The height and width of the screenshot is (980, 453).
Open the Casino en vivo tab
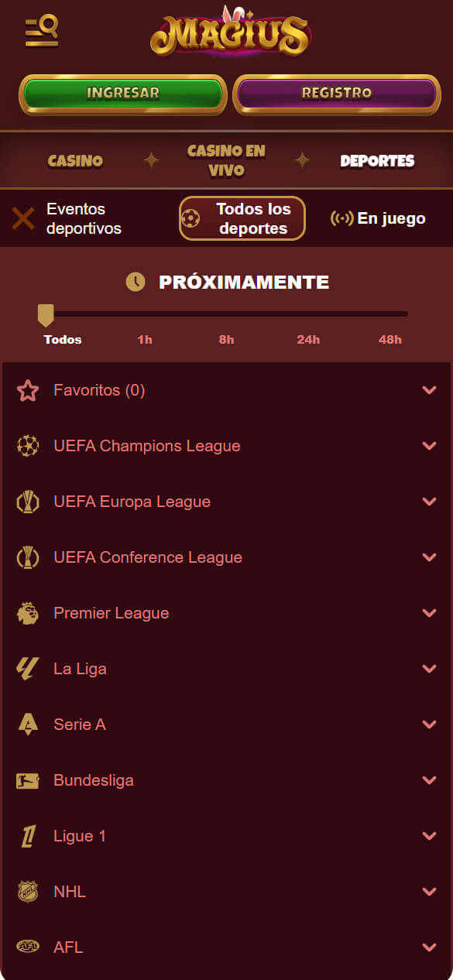click(x=226, y=161)
